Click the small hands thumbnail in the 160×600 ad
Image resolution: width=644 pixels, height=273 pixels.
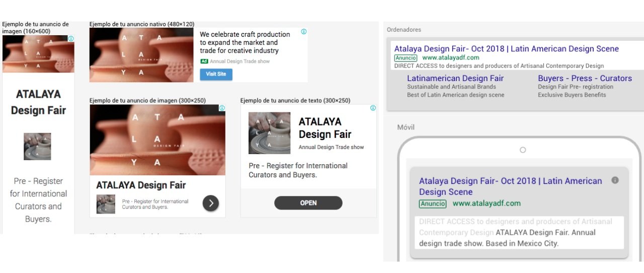(x=37, y=147)
